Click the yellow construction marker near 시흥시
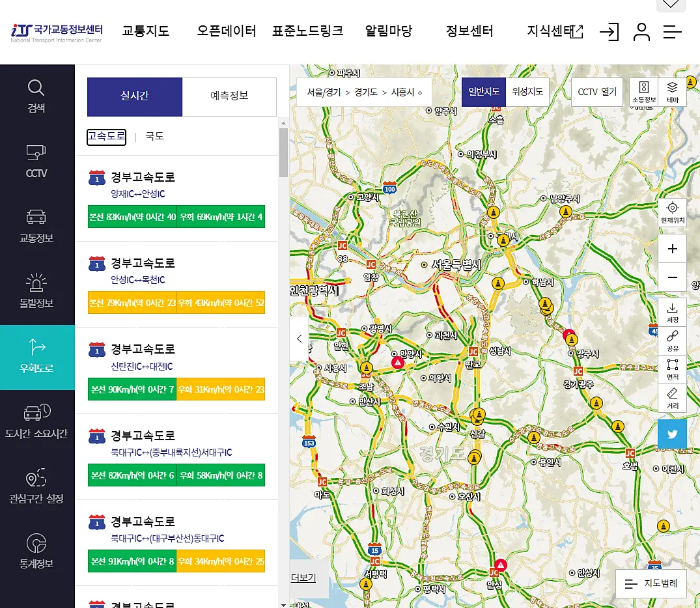Screen dimensions: 700x608 pos(367,368)
